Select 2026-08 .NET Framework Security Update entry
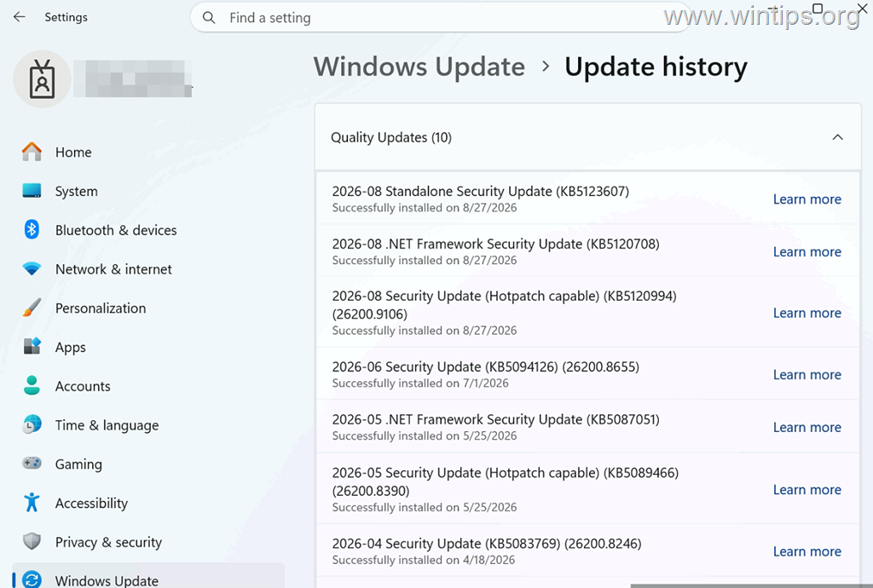Image resolution: width=873 pixels, height=588 pixels. pyautogui.click(x=588, y=251)
